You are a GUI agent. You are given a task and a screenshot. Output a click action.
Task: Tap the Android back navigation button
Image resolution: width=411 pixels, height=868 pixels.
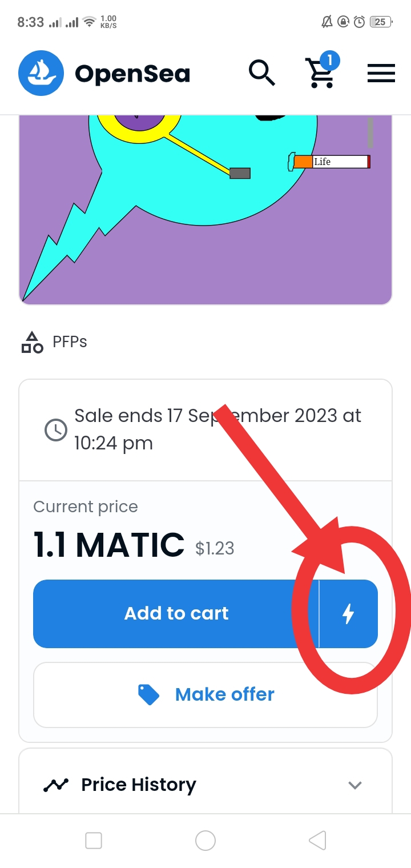(317, 841)
